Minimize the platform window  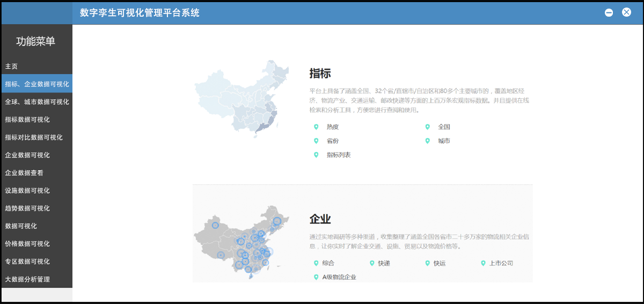609,13
